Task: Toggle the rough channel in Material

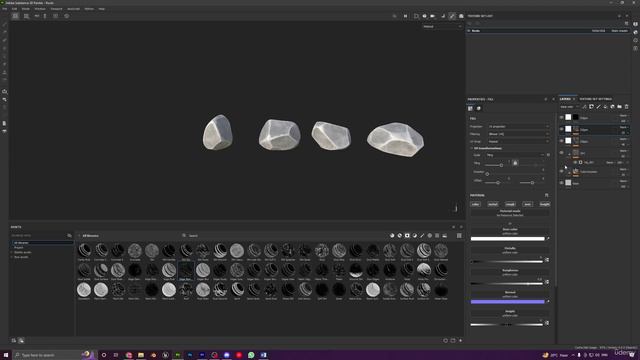Action: pyautogui.click(x=510, y=204)
